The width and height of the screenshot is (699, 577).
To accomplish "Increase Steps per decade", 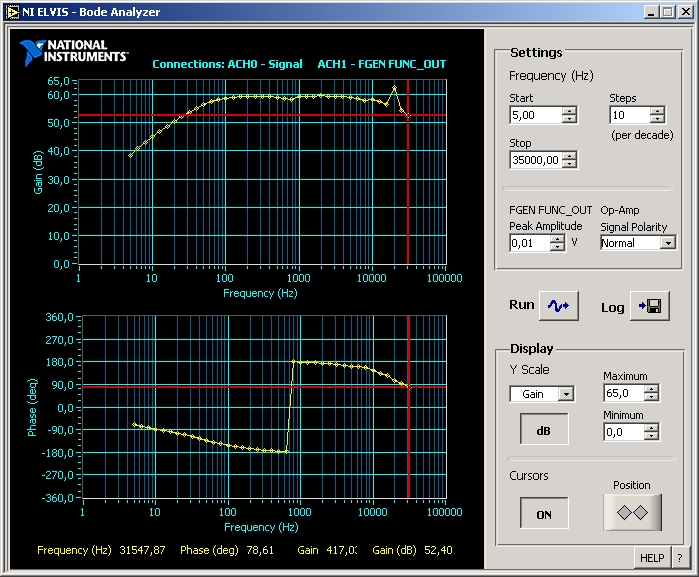I will pos(657,111).
